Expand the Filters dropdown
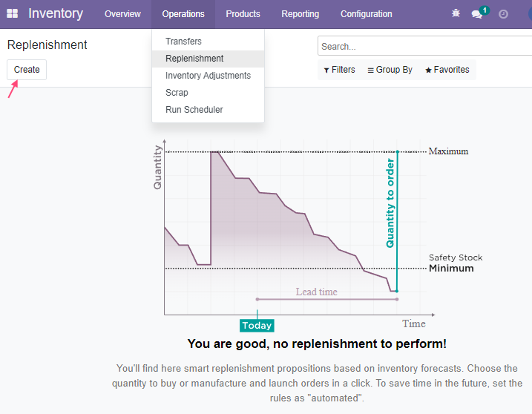This screenshot has height=414, width=532. [x=339, y=70]
